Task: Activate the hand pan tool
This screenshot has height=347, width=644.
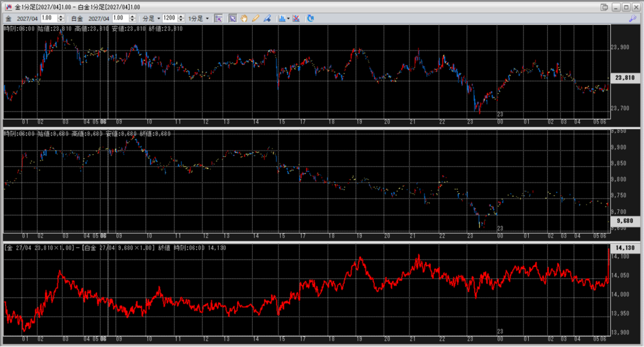Action: 244,18
